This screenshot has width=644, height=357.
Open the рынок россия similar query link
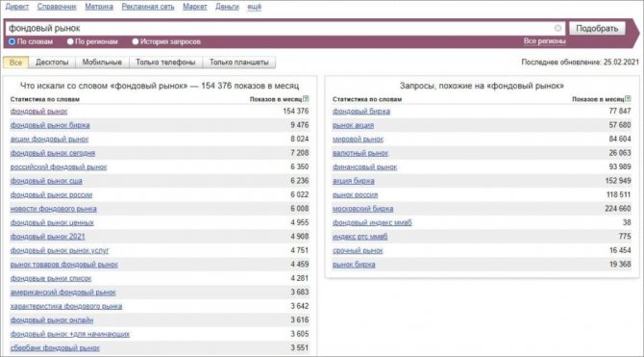[355, 195]
